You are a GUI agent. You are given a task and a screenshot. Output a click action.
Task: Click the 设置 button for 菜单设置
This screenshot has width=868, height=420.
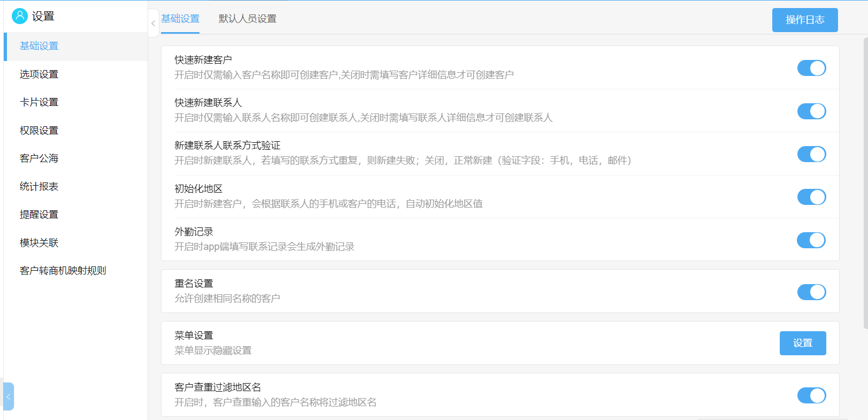802,343
